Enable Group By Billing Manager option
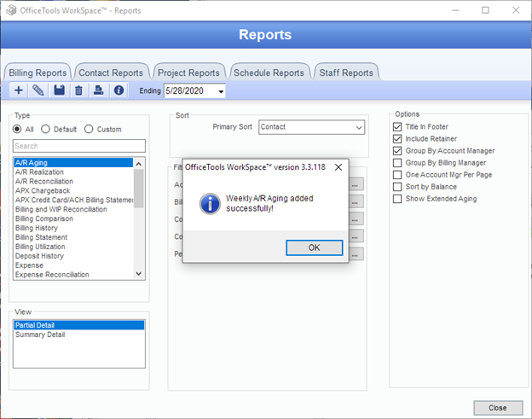 coord(397,163)
